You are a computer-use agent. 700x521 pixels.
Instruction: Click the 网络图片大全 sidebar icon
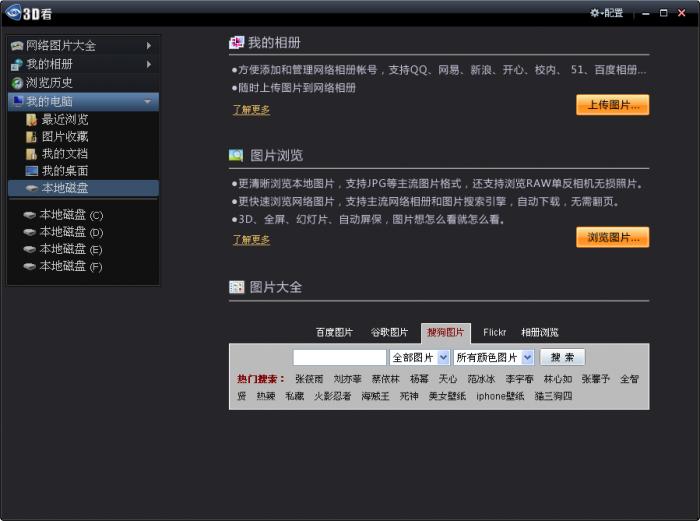tap(17, 46)
